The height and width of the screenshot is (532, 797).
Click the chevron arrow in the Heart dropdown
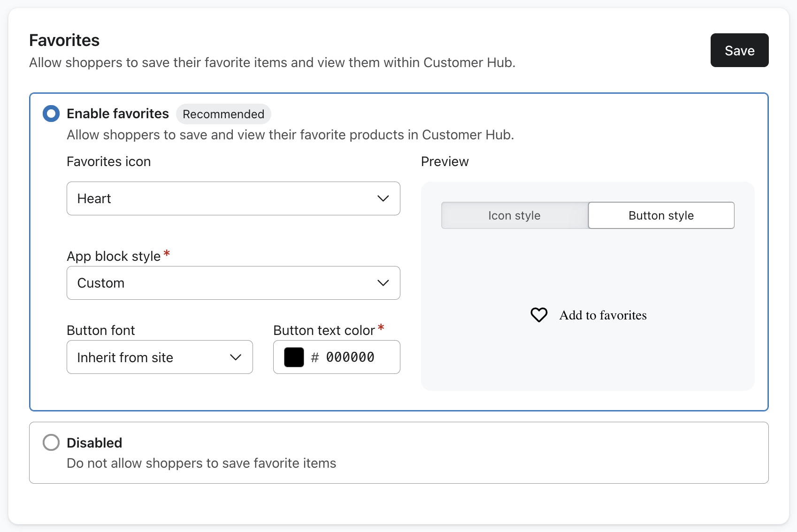point(383,198)
